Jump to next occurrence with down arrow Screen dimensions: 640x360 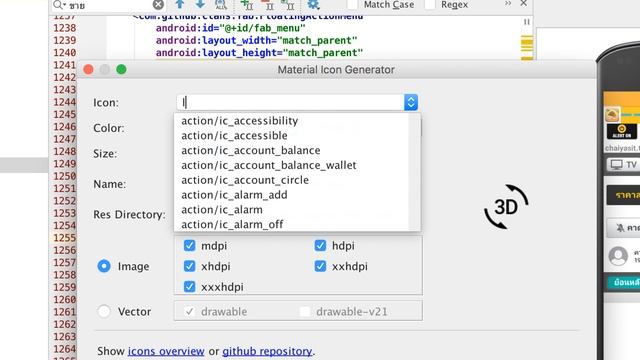pos(200,4)
